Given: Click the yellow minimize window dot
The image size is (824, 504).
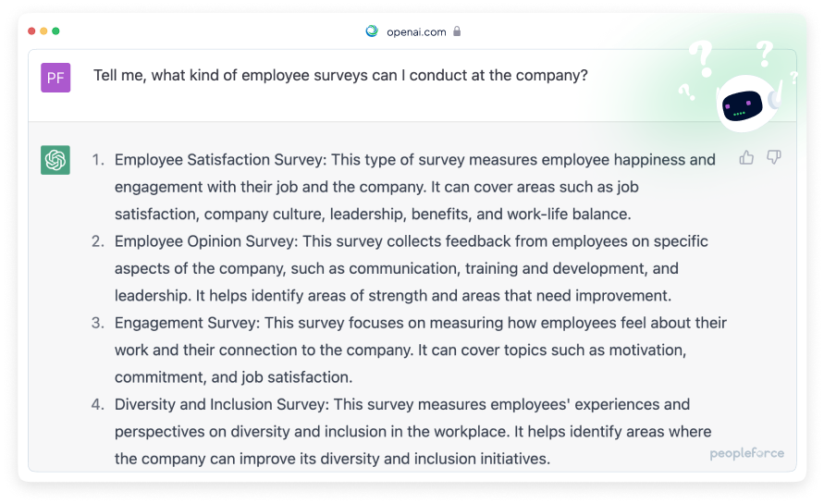Looking at the screenshot, I should point(43,31).
